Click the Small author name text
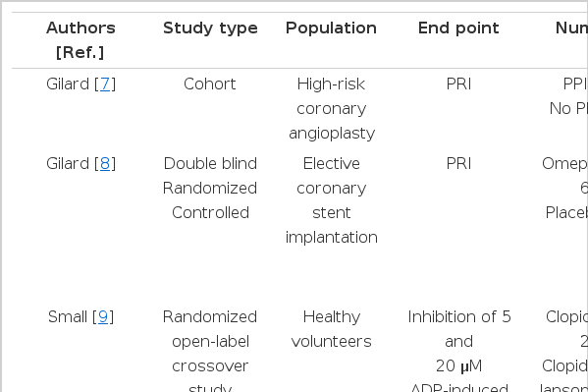 coord(68,317)
